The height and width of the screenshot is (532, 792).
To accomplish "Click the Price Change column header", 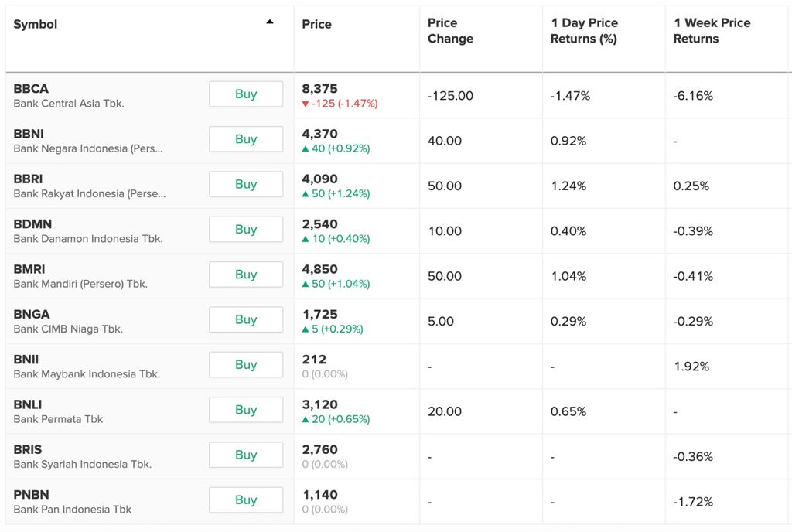I will pos(451,31).
